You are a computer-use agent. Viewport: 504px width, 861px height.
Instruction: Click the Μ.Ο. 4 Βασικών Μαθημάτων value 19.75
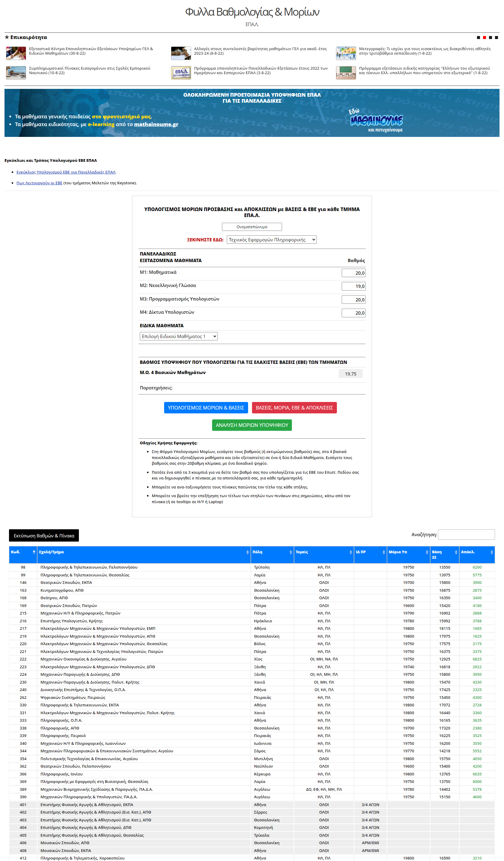click(x=350, y=374)
